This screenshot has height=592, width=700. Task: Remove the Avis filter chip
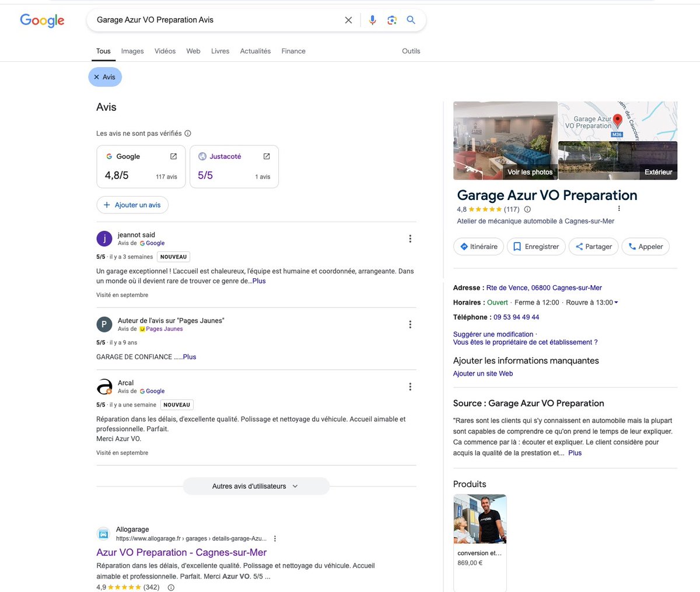click(105, 77)
